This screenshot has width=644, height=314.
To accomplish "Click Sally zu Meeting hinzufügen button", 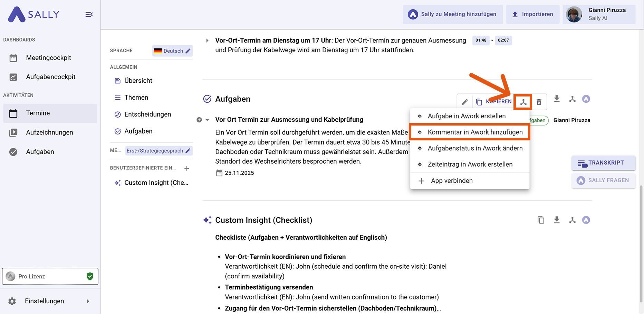I will point(453,14).
